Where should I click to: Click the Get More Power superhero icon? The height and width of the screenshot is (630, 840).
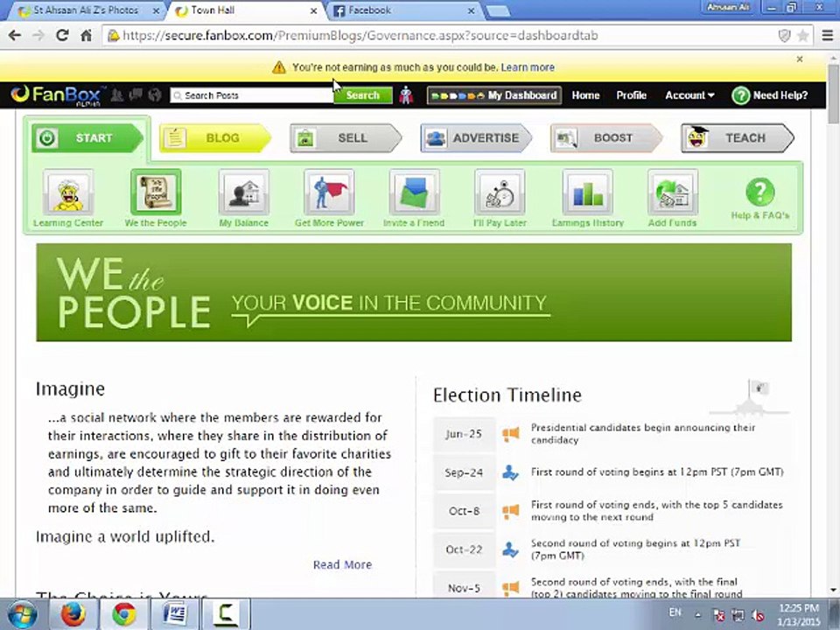click(x=329, y=192)
